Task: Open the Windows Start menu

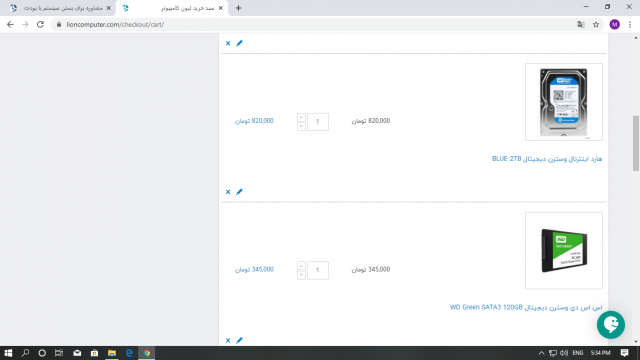Action: tap(8, 353)
